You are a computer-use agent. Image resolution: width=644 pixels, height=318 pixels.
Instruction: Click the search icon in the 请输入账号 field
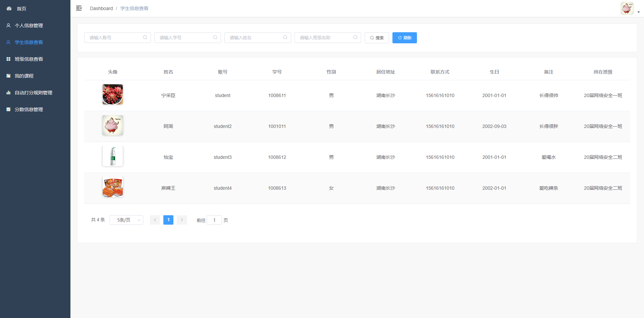click(x=145, y=38)
